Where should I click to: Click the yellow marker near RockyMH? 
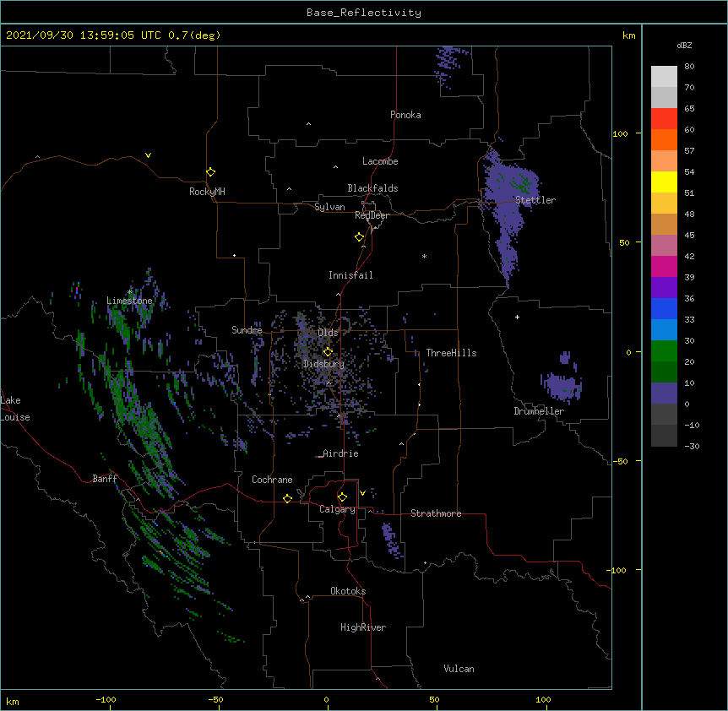point(210,172)
